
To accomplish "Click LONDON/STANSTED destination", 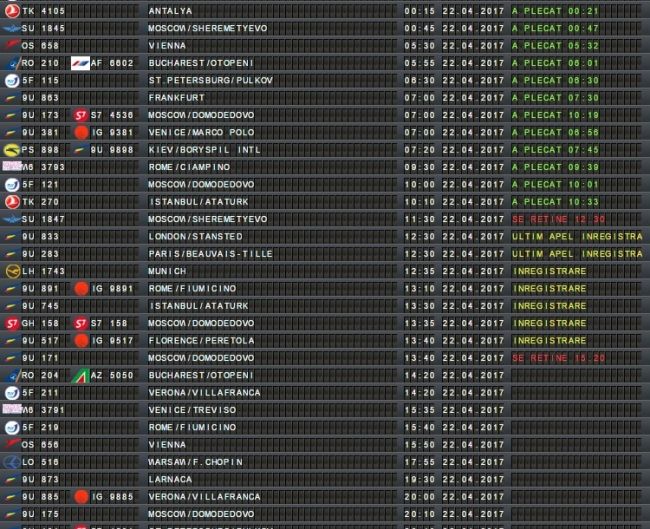I will [195, 237].
